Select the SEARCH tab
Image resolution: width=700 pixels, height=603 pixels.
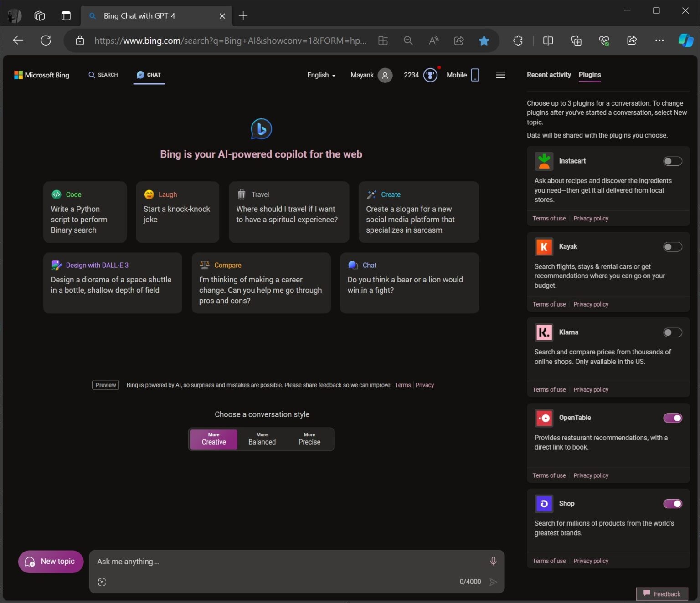[x=103, y=75]
